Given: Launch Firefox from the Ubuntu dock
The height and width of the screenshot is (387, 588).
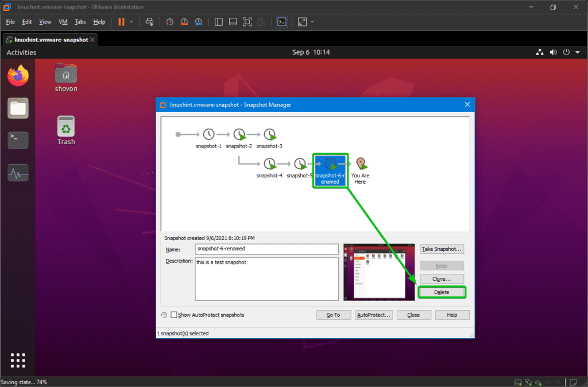Looking at the screenshot, I should tap(18, 76).
